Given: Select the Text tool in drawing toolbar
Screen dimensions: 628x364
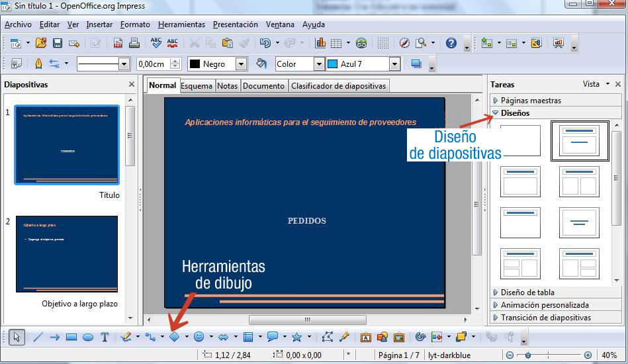Looking at the screenshot, I should [105, 337].
